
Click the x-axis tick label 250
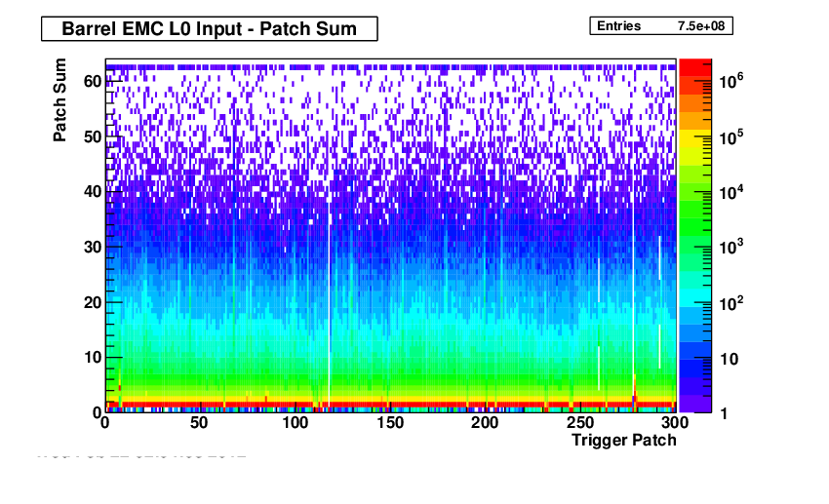coord(580,423)
